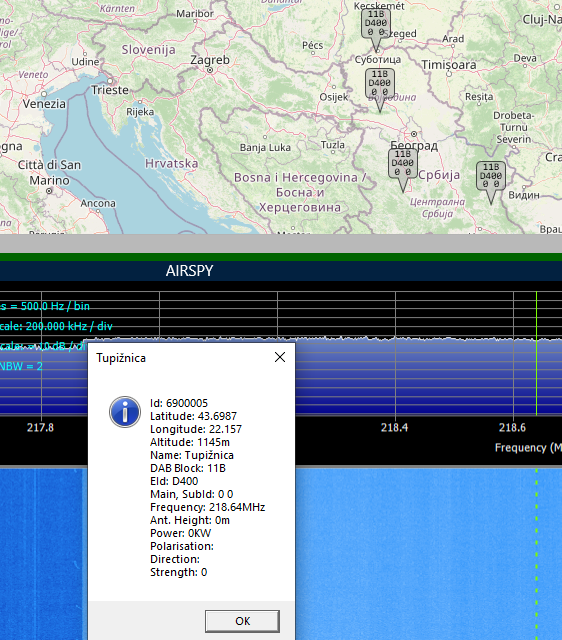The height and width of the screenshot is (640, 562).
Task: Click Slovenija label on the map
Action: point(149,50)
